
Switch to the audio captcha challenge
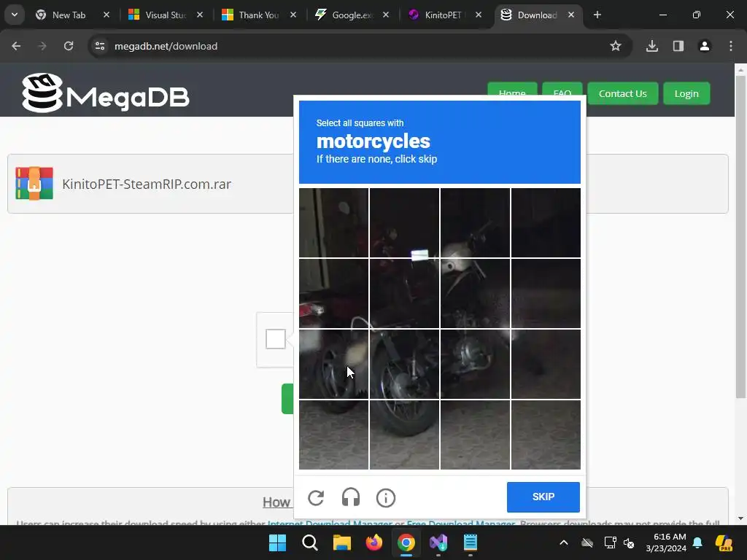(x=351, y=497)
